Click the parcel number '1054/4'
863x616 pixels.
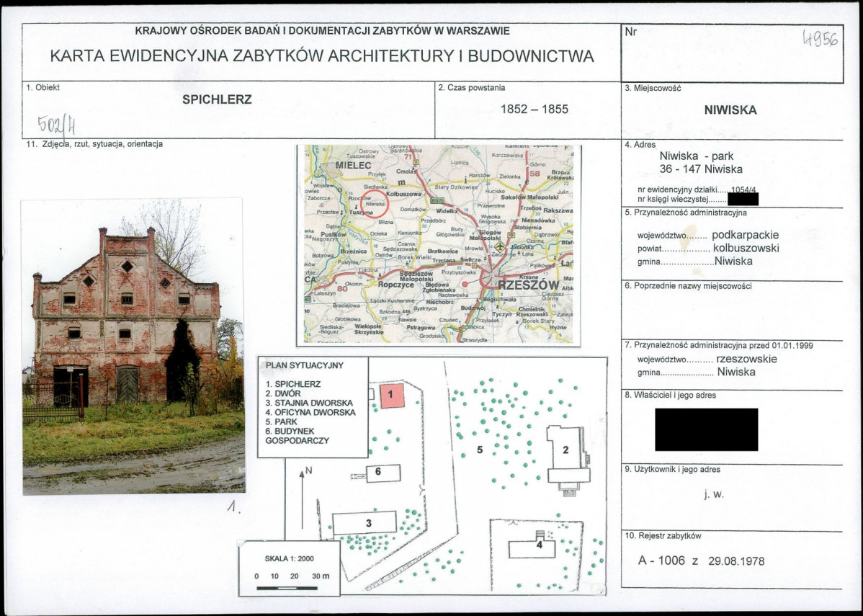coord(743,189)
